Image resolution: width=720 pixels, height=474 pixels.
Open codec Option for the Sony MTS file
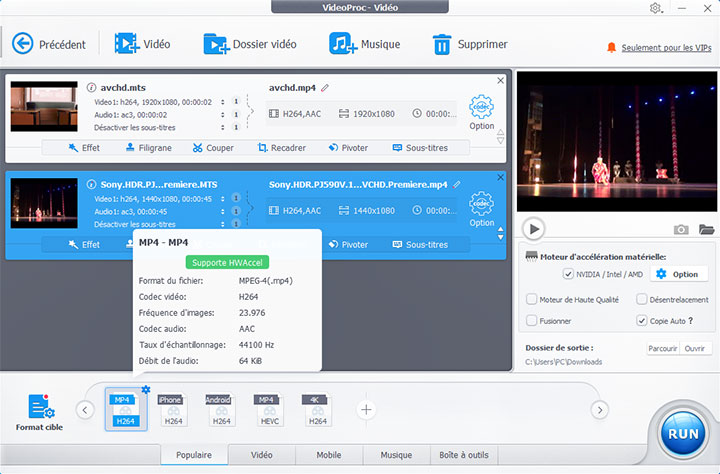point(481,209)
